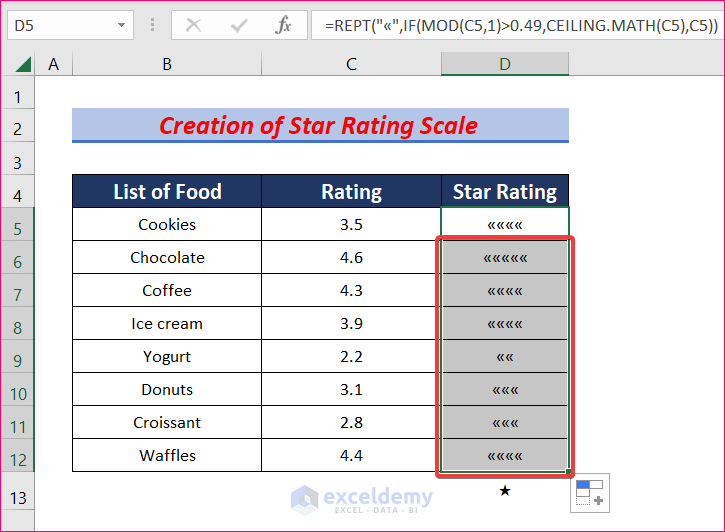This screenshot has width=725, height=532.
Task: Select the star rating cell for Coffee
Action: (x=505, y=290)
